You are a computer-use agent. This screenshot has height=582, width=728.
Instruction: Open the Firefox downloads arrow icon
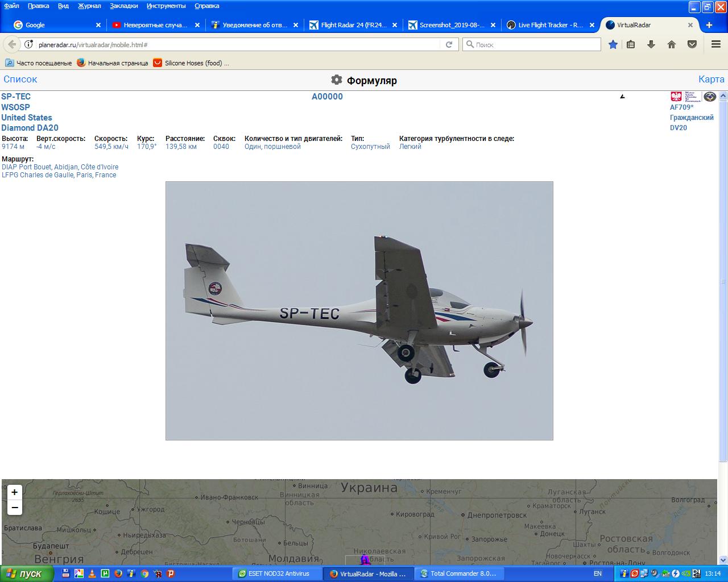click(651, 44)
